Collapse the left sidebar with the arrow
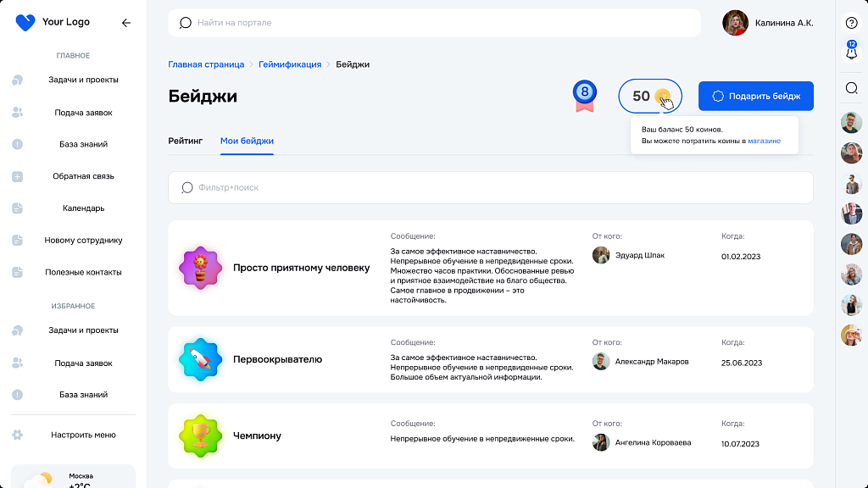Screen dimensions: 868x488 pos(126,23)
